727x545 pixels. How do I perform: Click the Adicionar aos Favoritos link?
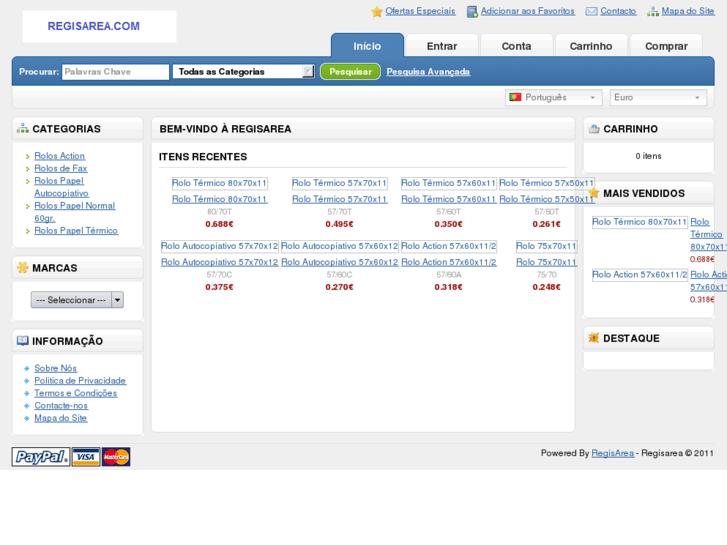pos(528,11)
